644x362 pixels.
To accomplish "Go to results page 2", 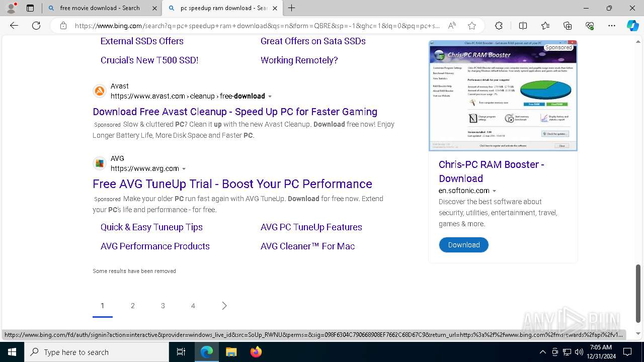I will (133, 306).
